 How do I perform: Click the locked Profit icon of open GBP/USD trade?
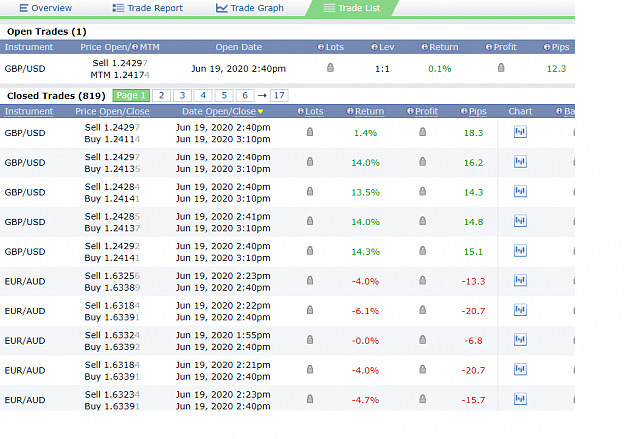[501, 68]
